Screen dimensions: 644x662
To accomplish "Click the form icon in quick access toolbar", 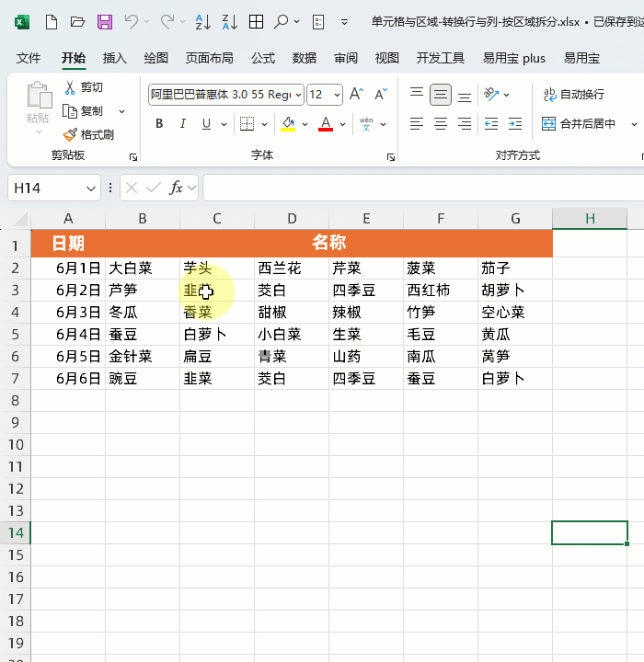I will click(x=318, y=22).
